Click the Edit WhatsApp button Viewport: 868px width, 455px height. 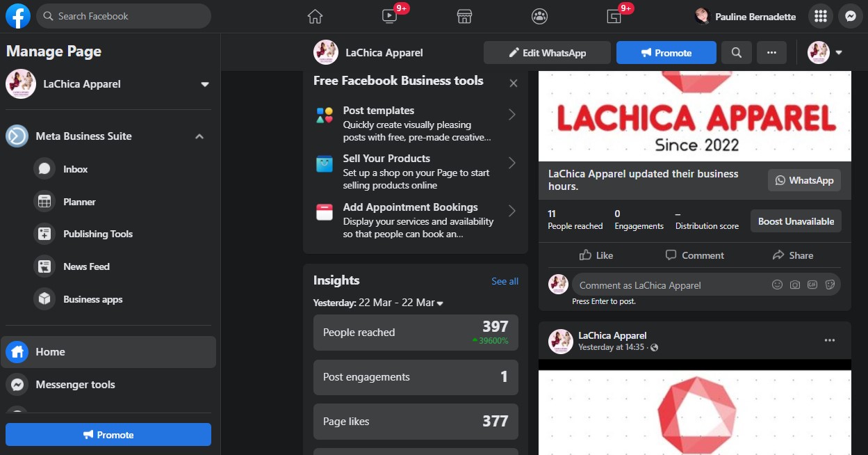547,52
